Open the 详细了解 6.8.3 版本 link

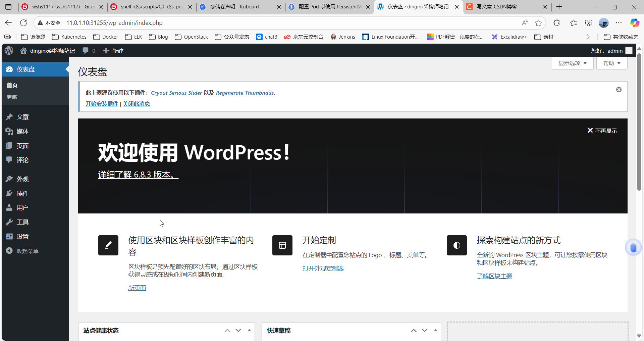[x=138, y=175]
